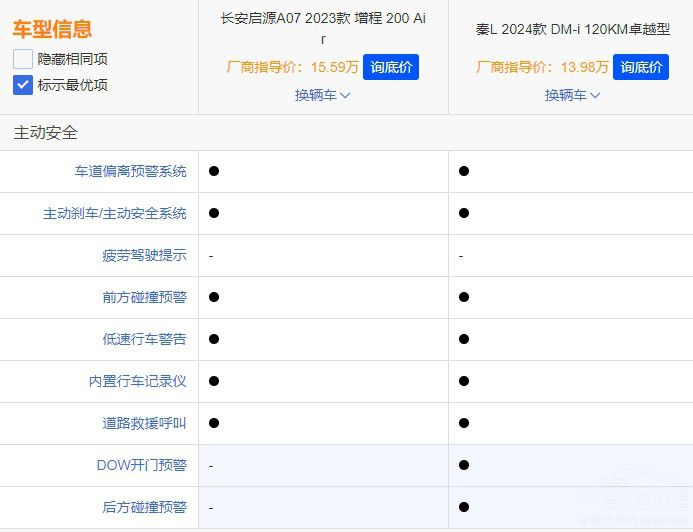Click 长安启源A07's dot icon for 低速行车警告
Image resolution: width=693 pixels, height=532 pixels.
point(214,339)
